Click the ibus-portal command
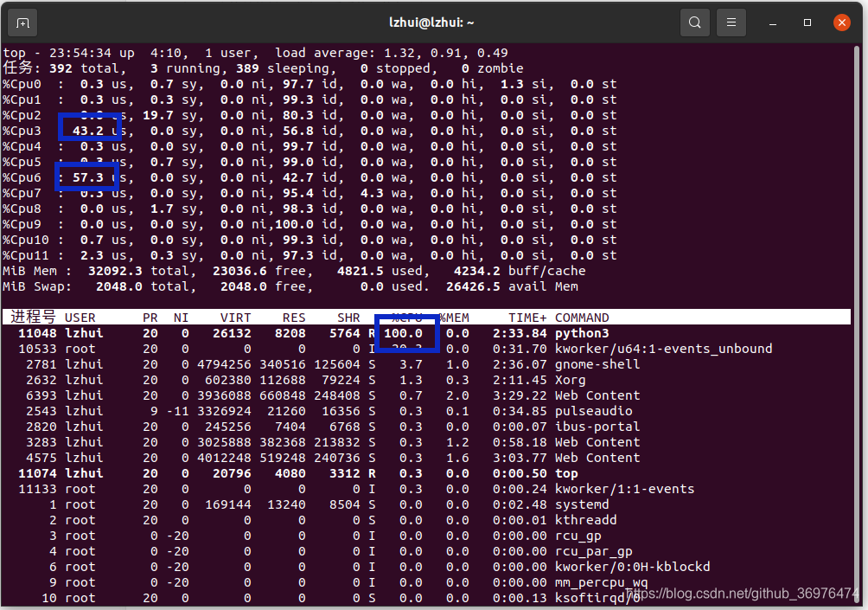868x610 pixels. 597,427
